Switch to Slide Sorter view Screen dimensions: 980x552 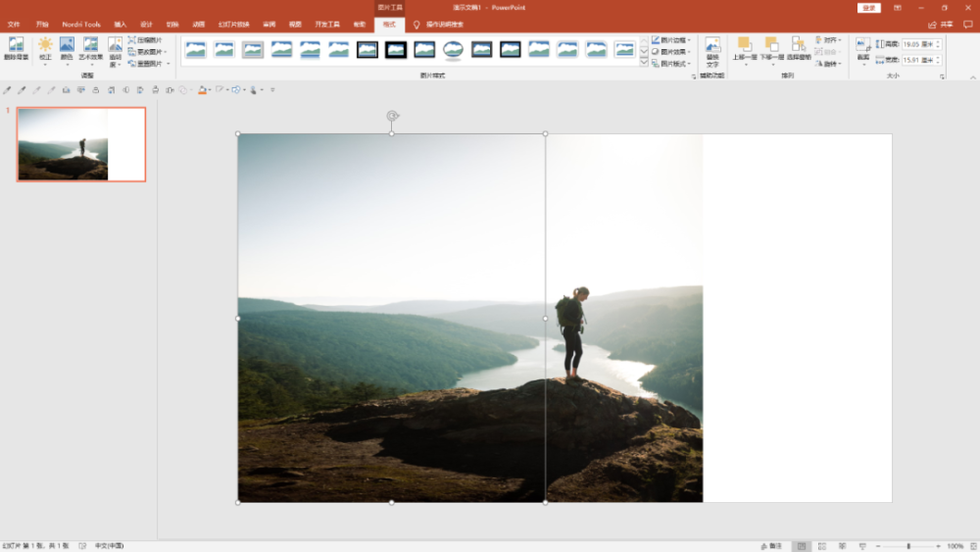pyautogui.click(x=822, y=546)
